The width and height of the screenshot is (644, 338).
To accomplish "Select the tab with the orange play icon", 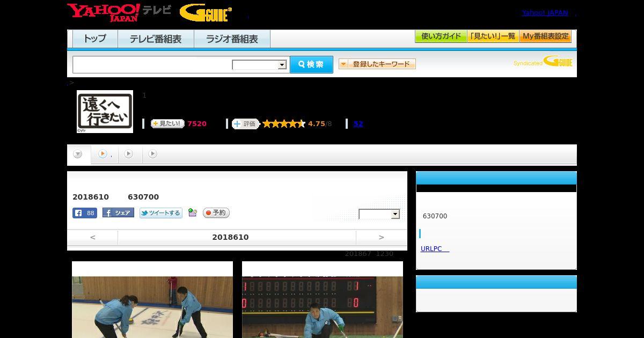I will [x=104, y=154].
